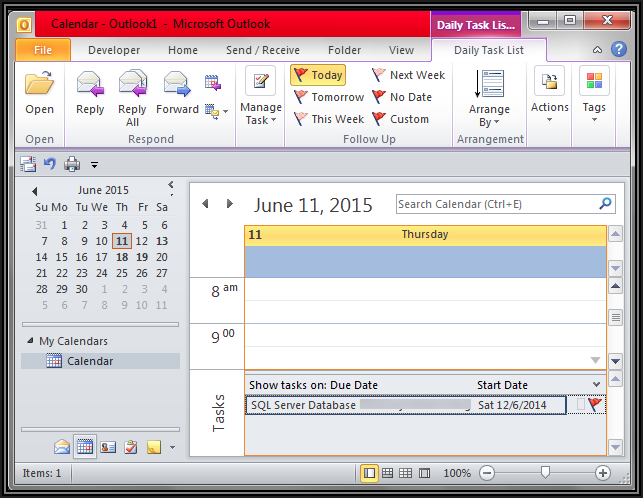Collapse the navigation pane with the chevron

pyautogui.click(x=171, y=185)
